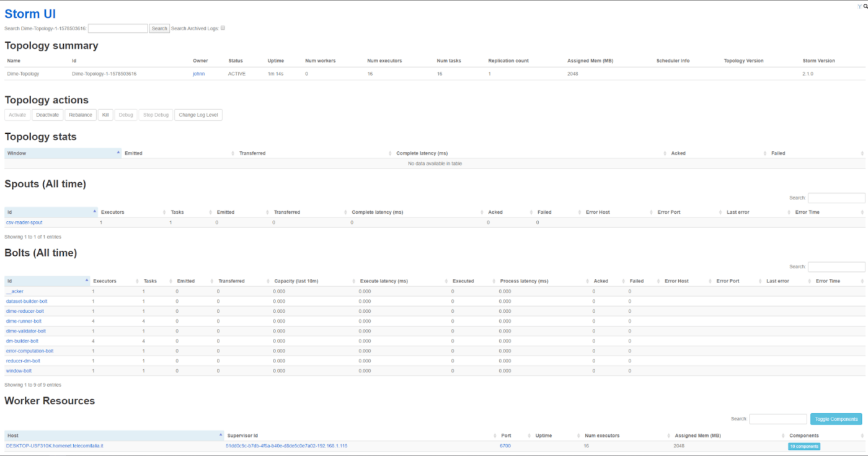The width and height of the screenshot is (868, 456).
Task: Open the dime-validator-bolt link
Action: (x=26, y=331)
